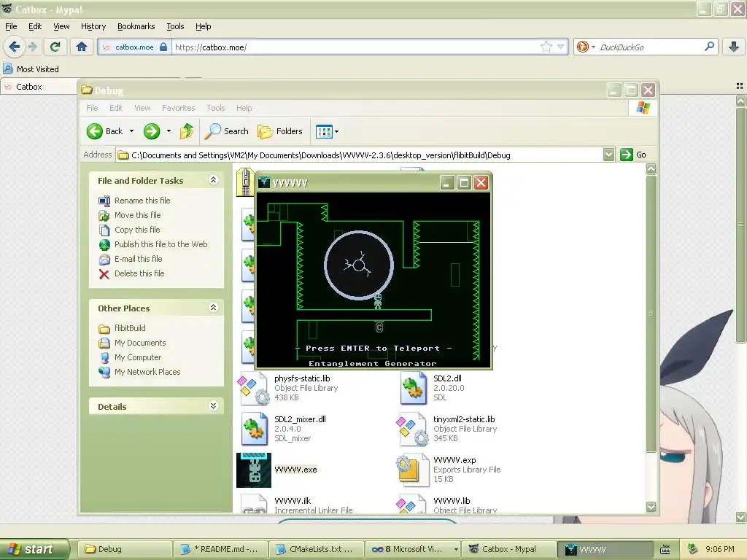Click DuckDuckGo search magnifier icon
Screen dimensions: 747x560
coord(709,47)
